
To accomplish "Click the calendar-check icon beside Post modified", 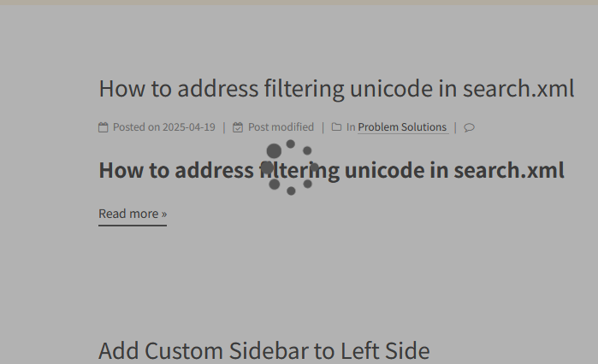I will [238, 127].
